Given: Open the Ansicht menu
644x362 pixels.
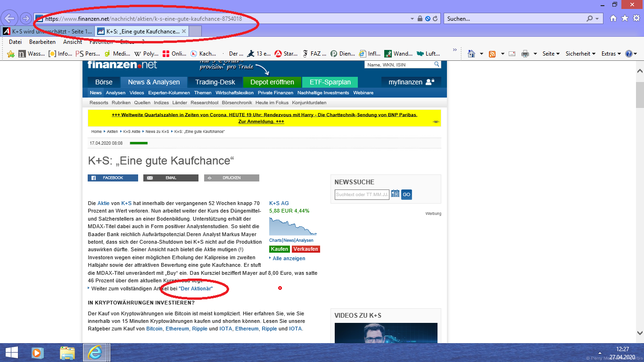Looking at the screenshot, I should tap(73, 42).
